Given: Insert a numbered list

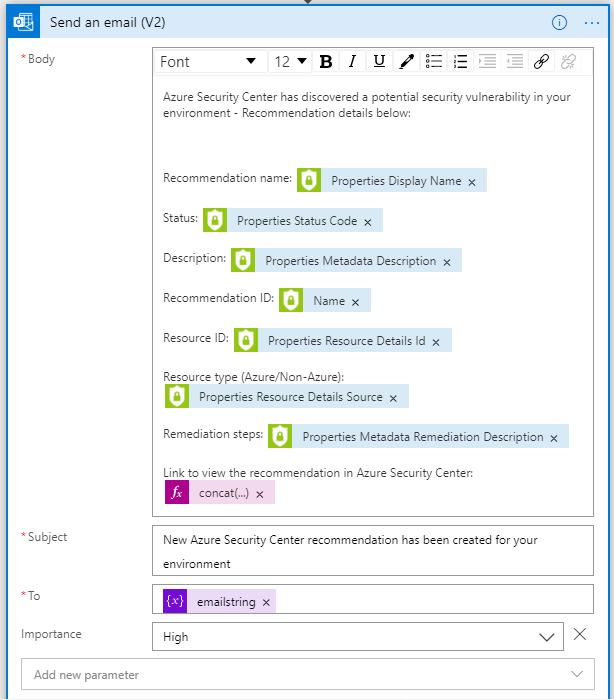Looking at the screenshot, I should [460, 61].
